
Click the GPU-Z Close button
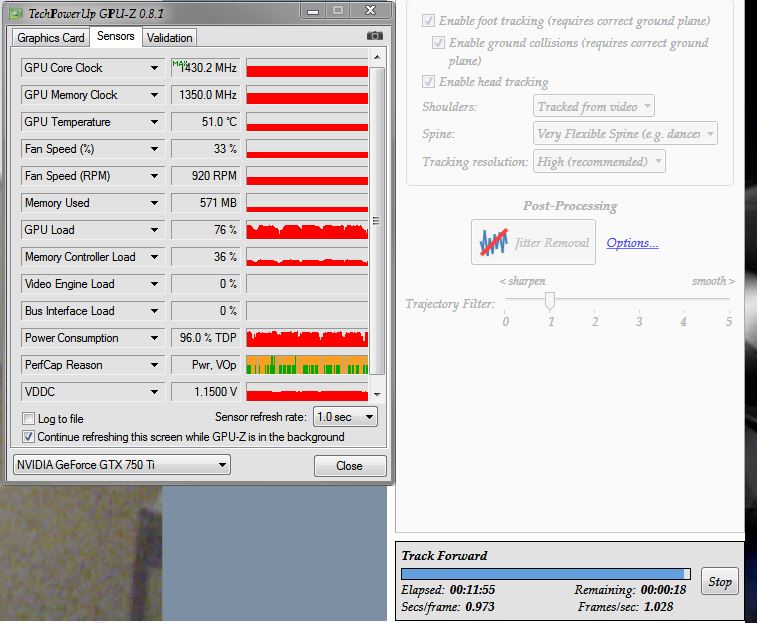[x=350, y=466]
